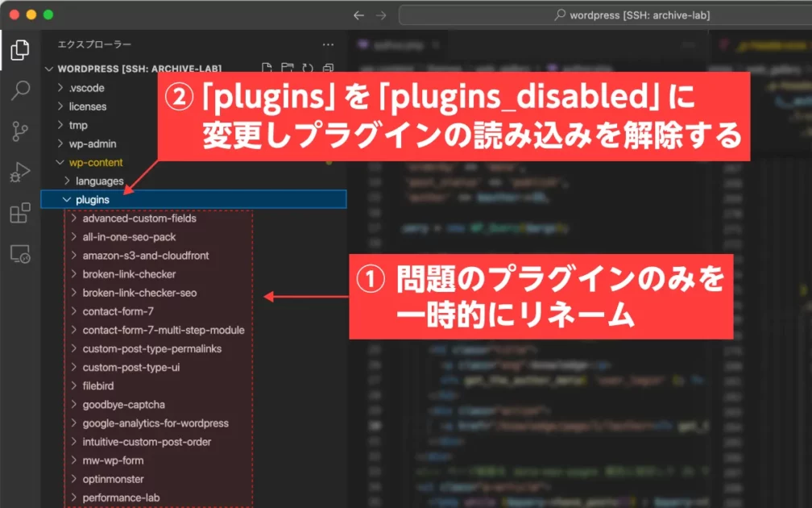
Task: Open the Run and Debug view icon
Action: point(19,172)
